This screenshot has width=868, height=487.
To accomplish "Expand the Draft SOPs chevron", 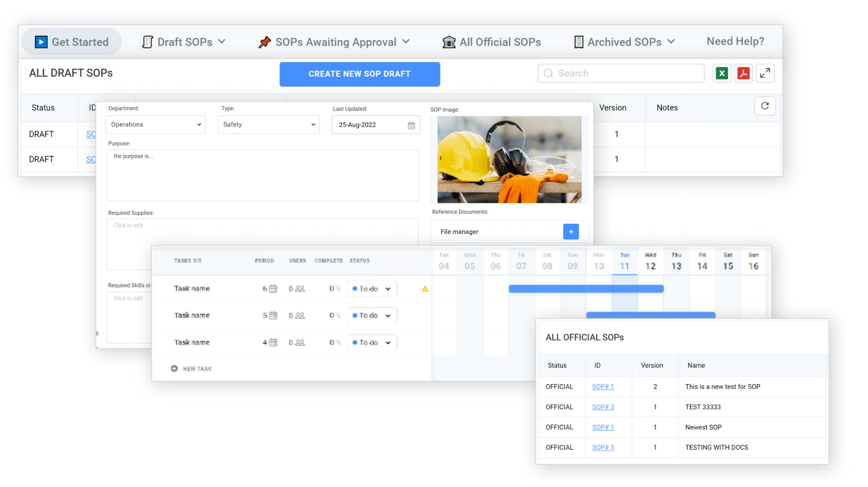I will (222, 42).
